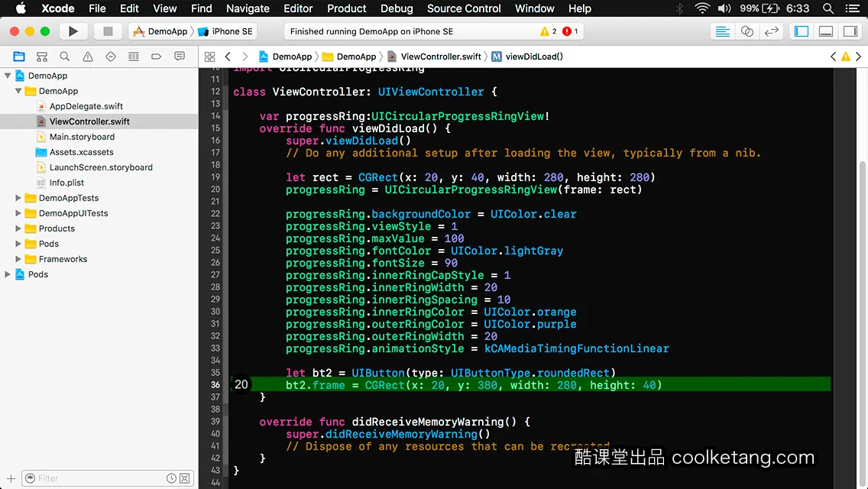Collapse the DemoApp group folder
Viewport: 868px width, 489px height.
pos(18,91)
